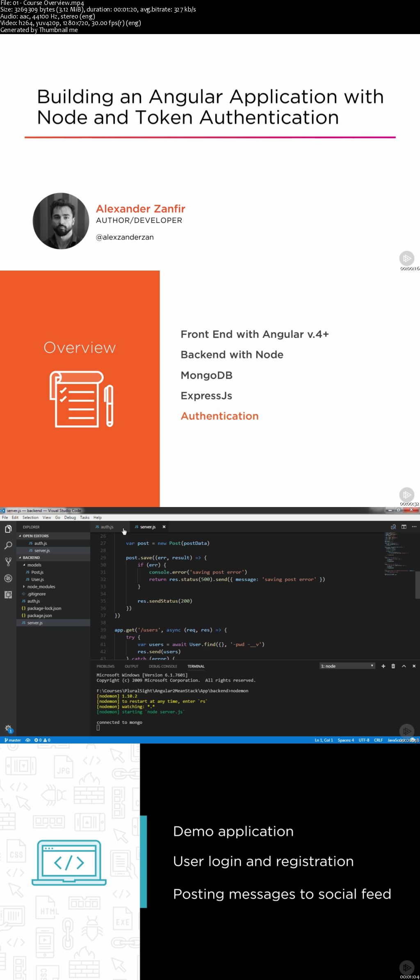Open User.js in models folder
Viewport: 420px width, 980px height.
(x=53, y=579)
